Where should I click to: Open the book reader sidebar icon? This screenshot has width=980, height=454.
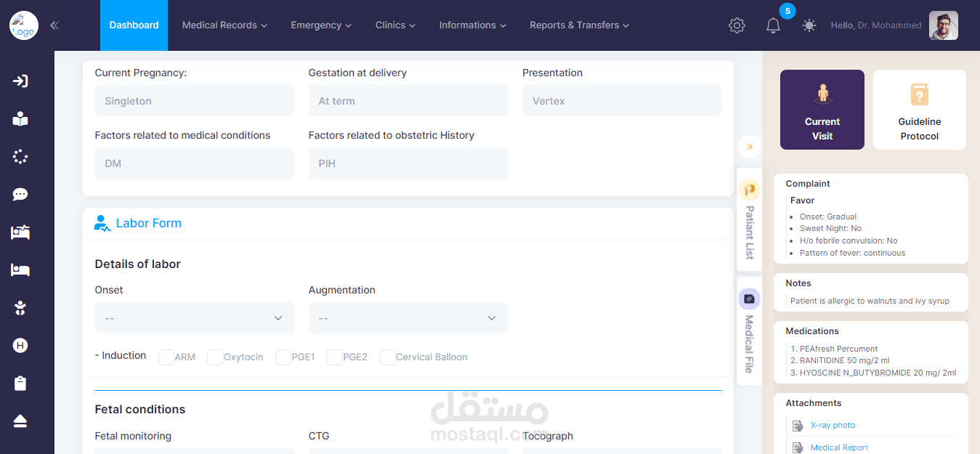tap(20, 119)
